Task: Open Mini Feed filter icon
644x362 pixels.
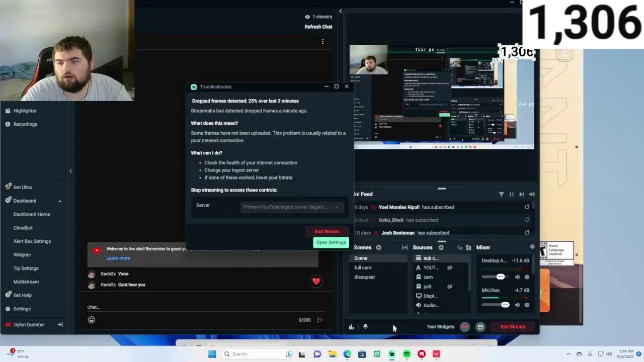Action: tap(501, 195)
